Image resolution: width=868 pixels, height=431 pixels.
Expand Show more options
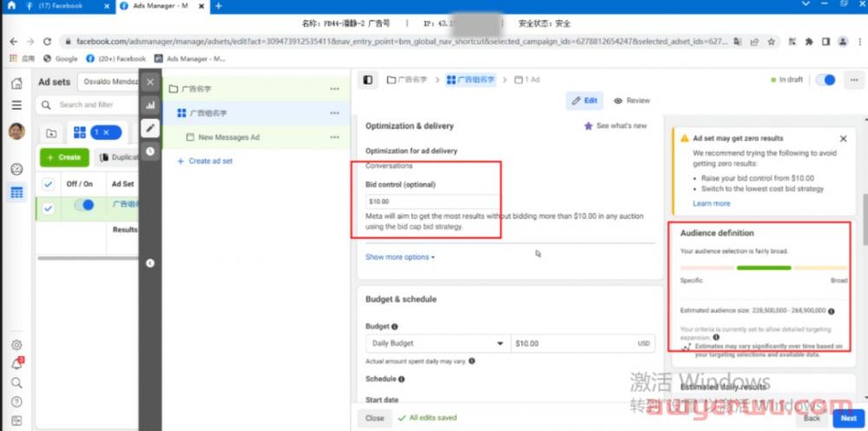click(x=399, y=257)
